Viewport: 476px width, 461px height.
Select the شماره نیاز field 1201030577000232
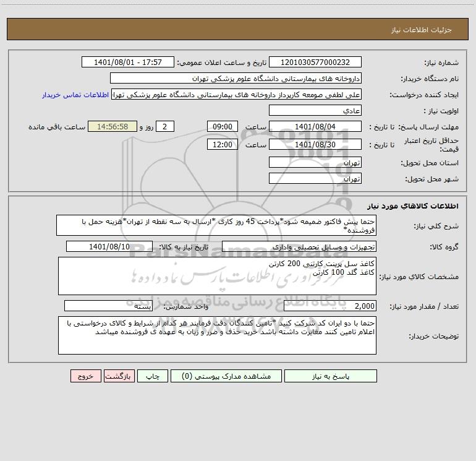coord(315,62)
